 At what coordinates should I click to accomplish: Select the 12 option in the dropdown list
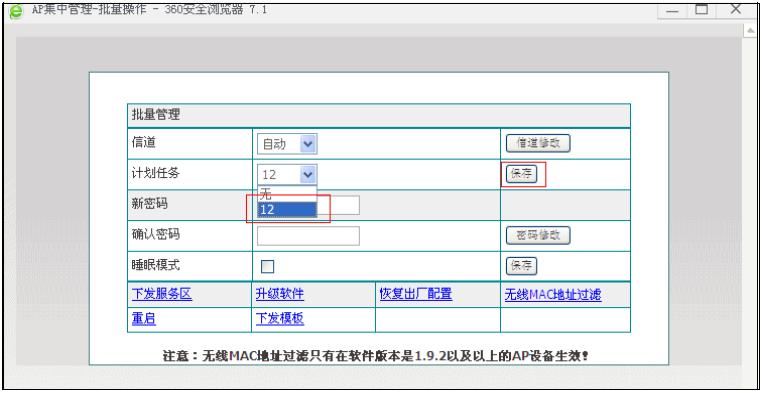pyautogui.click(x=287, y=209)
